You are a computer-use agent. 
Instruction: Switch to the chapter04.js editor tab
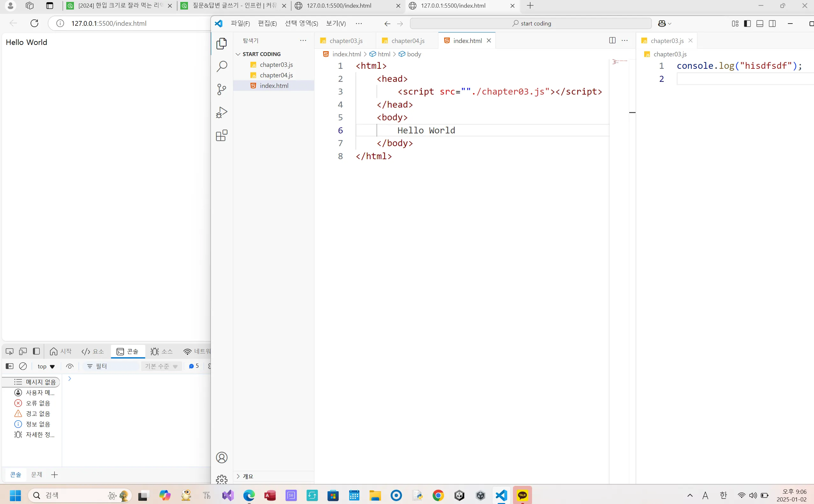point(407,41)
